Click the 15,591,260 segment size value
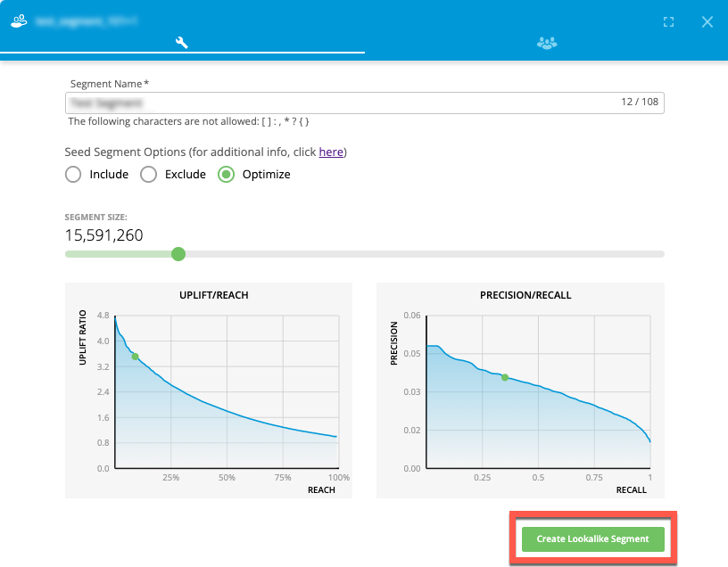728x567 pixels. tap(104, 235)
